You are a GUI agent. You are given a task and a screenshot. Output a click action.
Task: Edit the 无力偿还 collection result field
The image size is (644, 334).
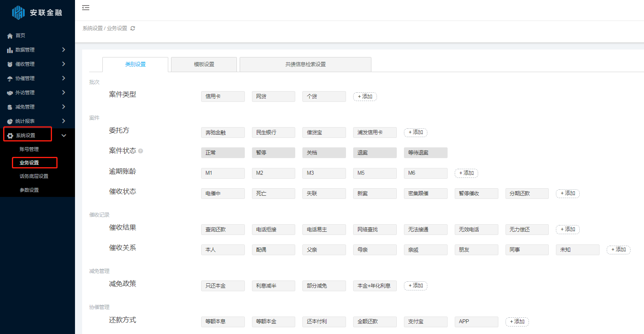[527, 230]
